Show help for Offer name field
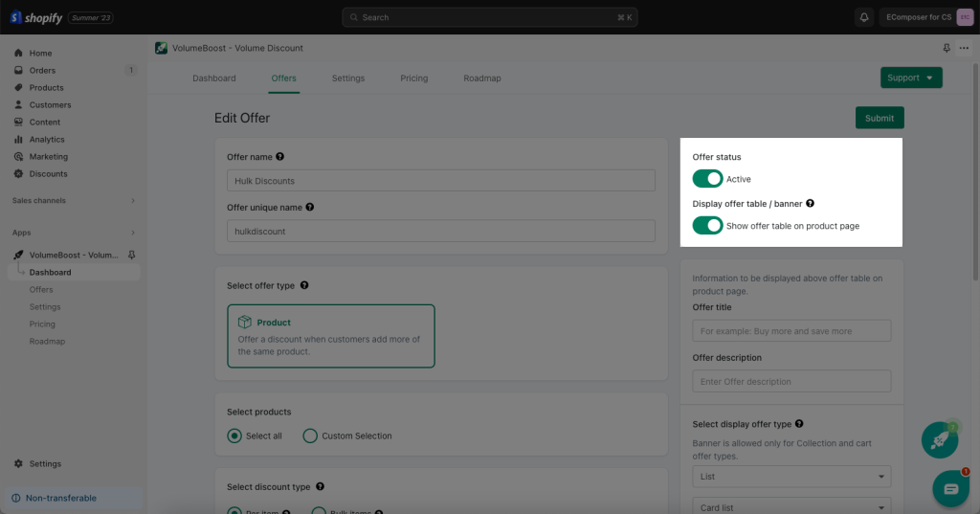 click(x=280, y=156)
